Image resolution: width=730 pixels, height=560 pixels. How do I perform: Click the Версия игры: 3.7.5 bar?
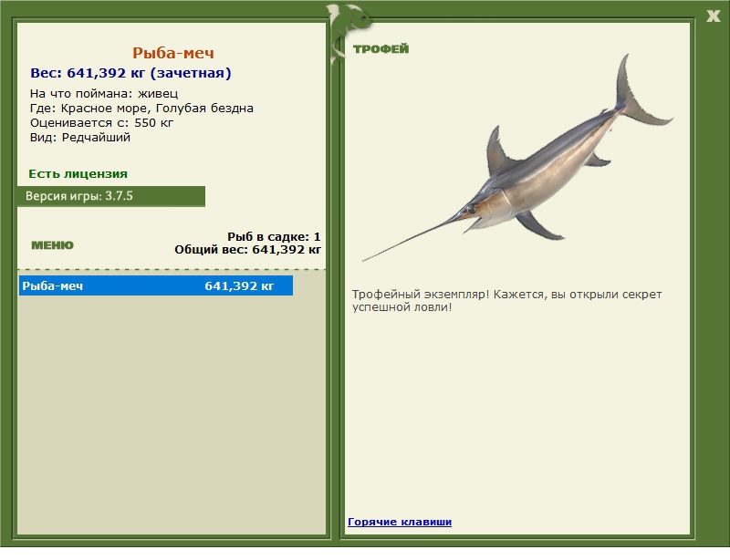(111, 196)
